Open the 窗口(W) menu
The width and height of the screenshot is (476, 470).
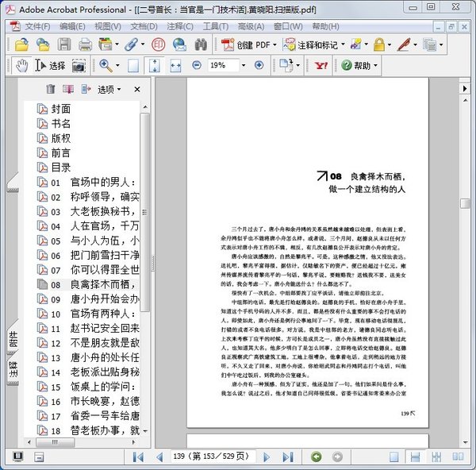[288, 26]
